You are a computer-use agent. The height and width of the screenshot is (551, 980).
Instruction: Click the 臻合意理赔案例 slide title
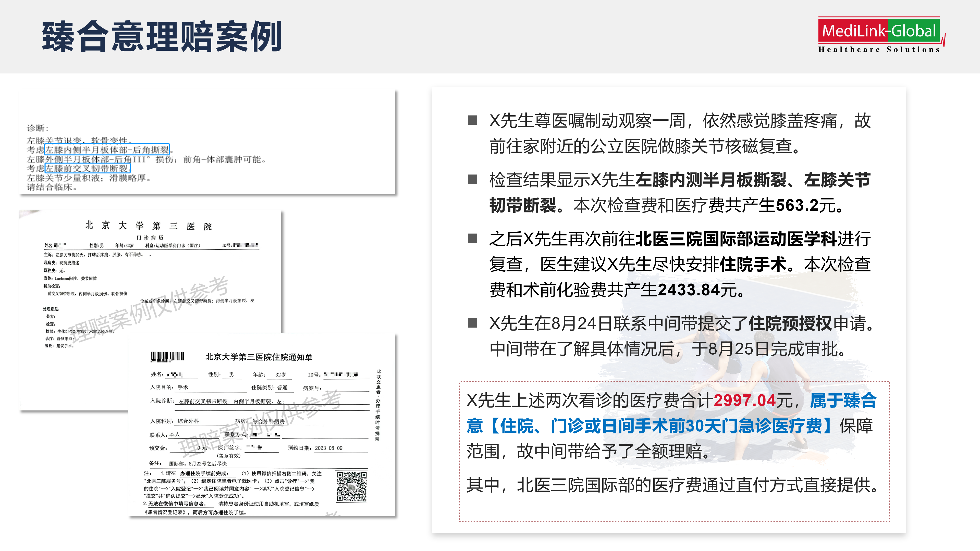click(162, 36)
